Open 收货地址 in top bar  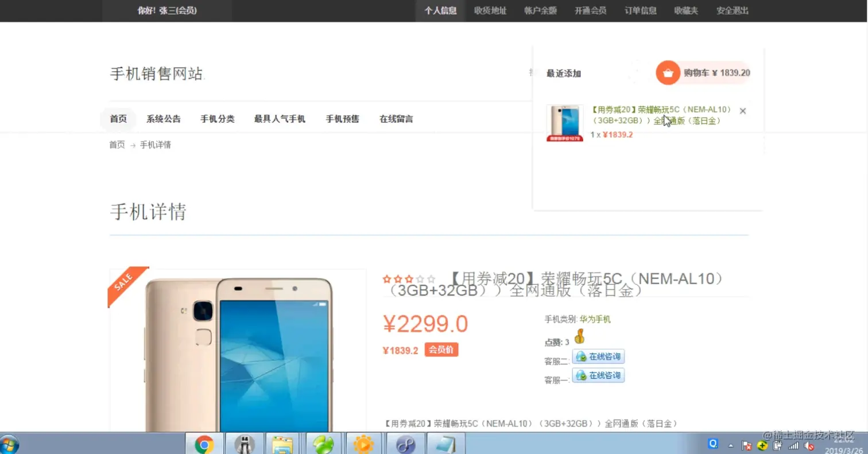[x=490, y=11]
